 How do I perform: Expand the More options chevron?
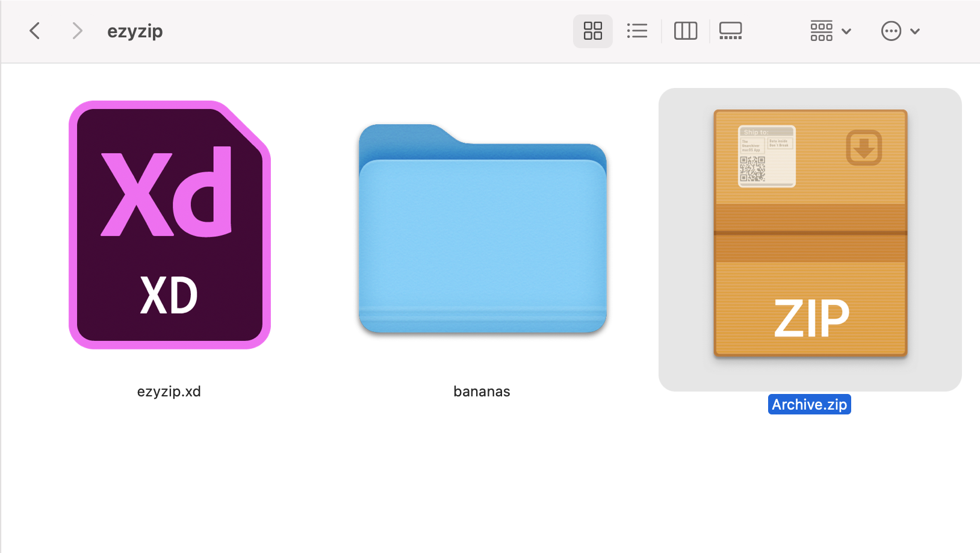914,31
